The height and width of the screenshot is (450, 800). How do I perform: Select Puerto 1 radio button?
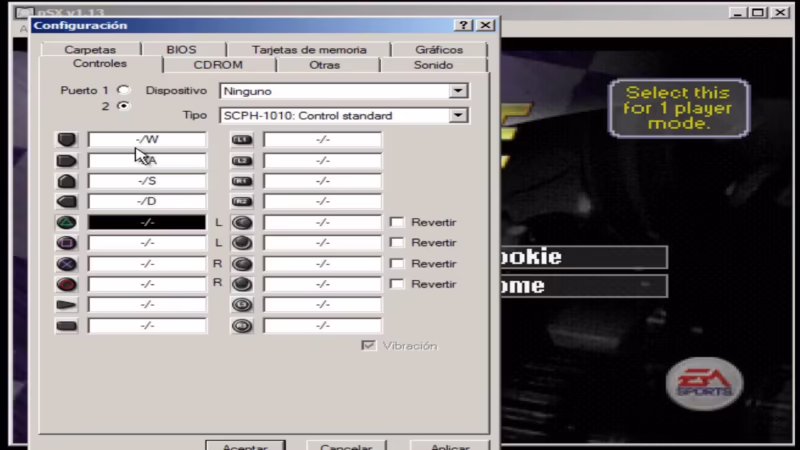[x=124, y=90]
